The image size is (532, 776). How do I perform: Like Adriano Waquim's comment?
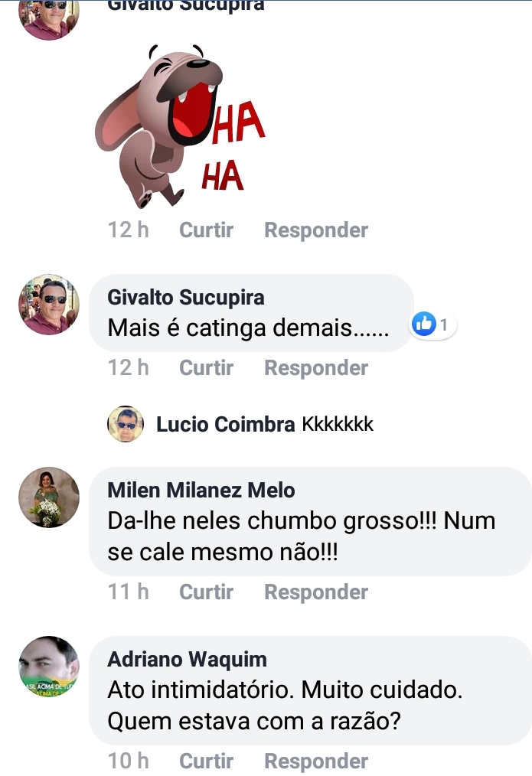(x=206, y=761)
